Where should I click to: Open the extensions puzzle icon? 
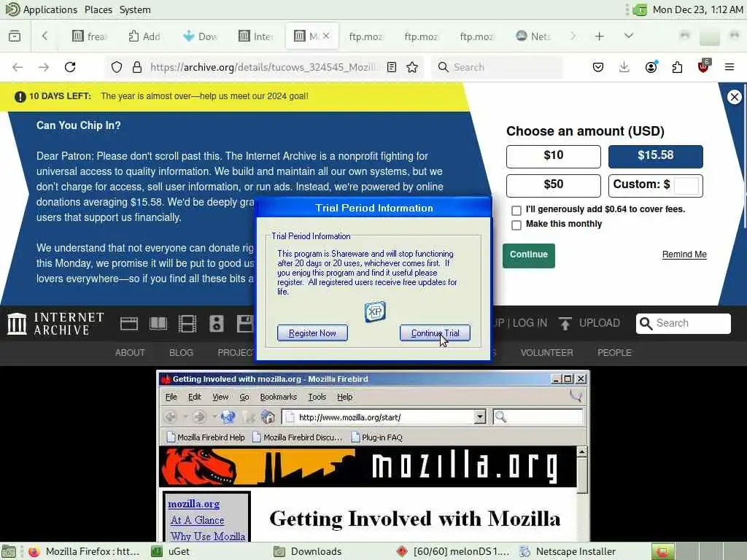coord(677,67)
